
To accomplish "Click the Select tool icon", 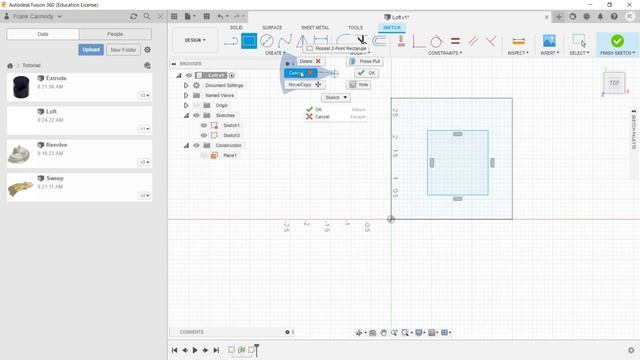I will point(579,41).
